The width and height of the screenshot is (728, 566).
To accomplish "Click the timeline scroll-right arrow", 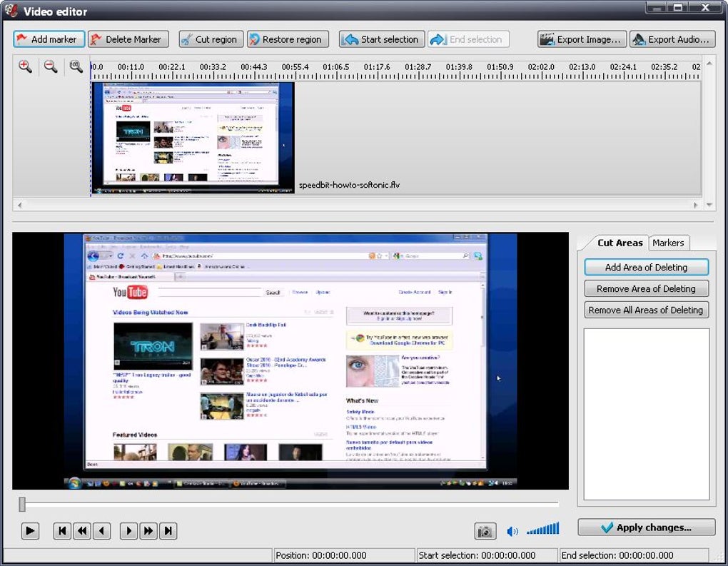I will pos(695,205).
